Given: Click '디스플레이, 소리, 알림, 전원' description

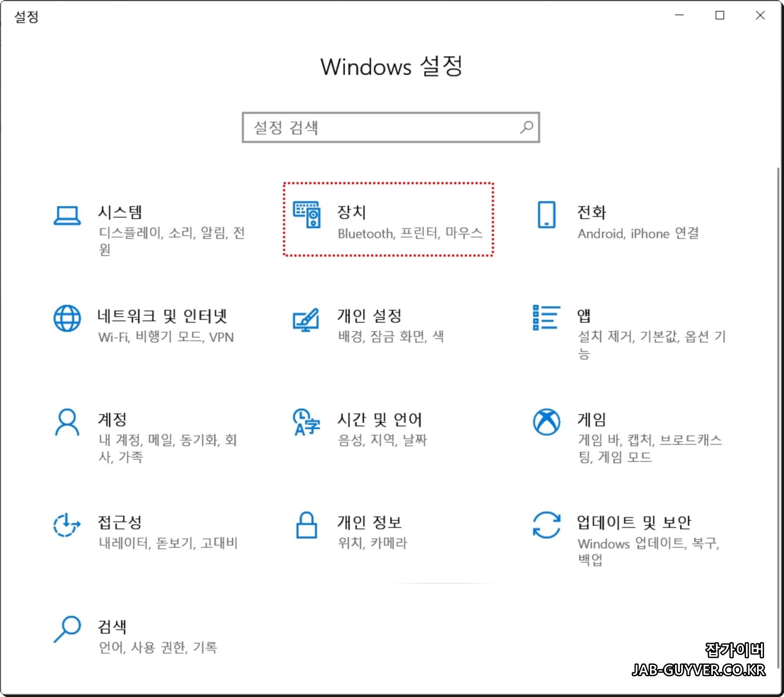Looking at the screenshot, I should (x=172, y=241).
